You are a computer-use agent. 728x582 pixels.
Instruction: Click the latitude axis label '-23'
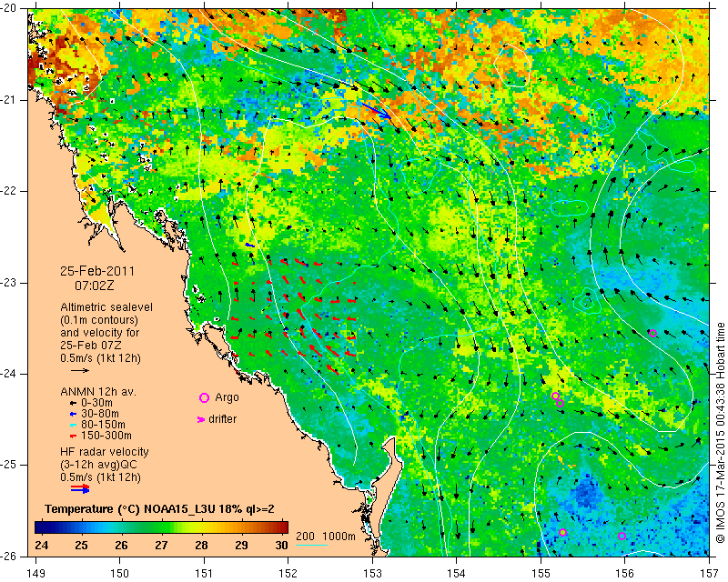click(x=8, y=283)
